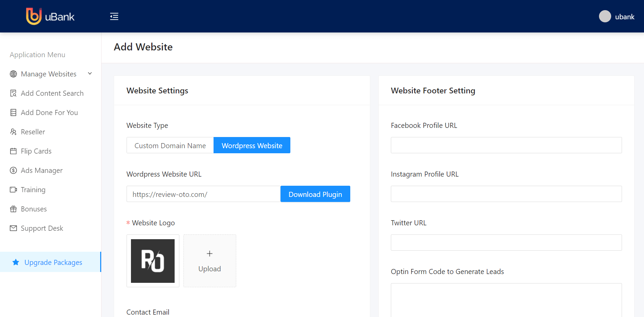Select Custom Domain Name website type
Viewport: 644px width, 317px height.
pyautogui.click(x=170, y=145)
